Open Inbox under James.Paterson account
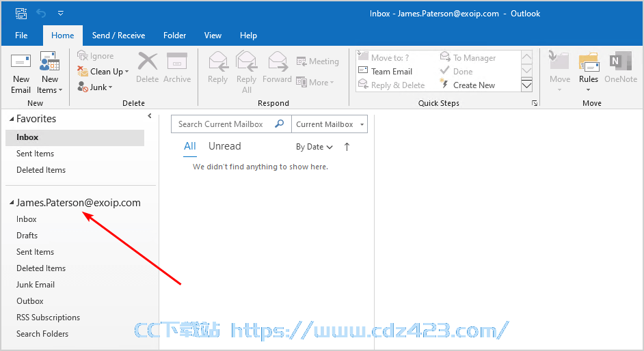Viewport: 644px width, 351px height. [x=26, y=219]
